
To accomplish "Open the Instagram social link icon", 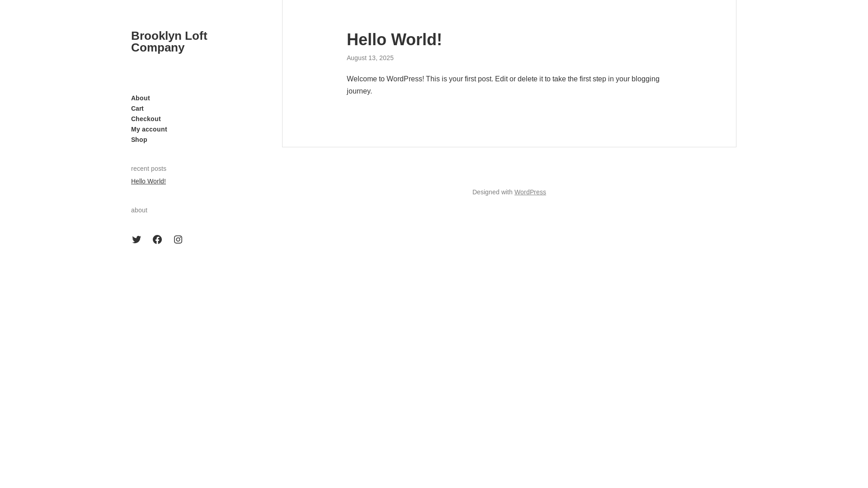I will (x=178, y=239).
